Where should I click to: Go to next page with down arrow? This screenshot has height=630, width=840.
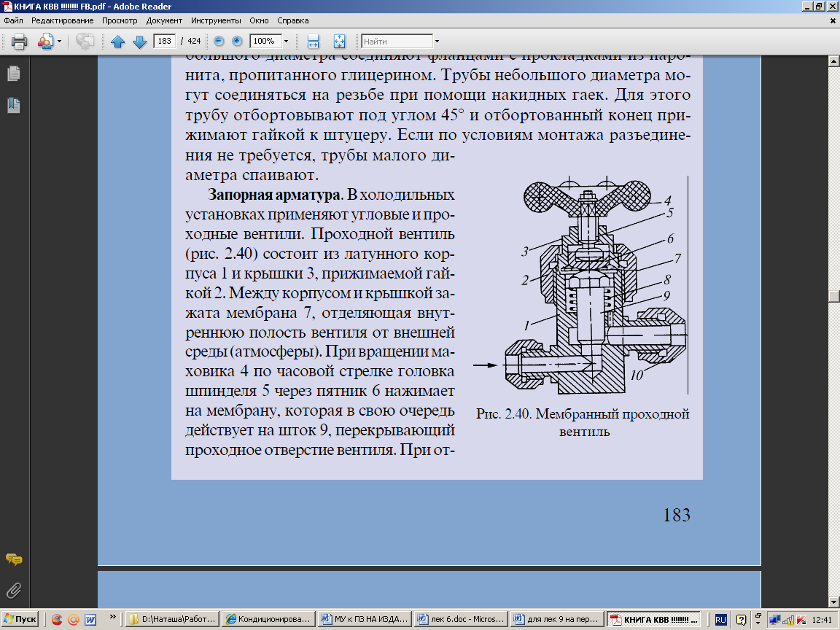(139, 42)
